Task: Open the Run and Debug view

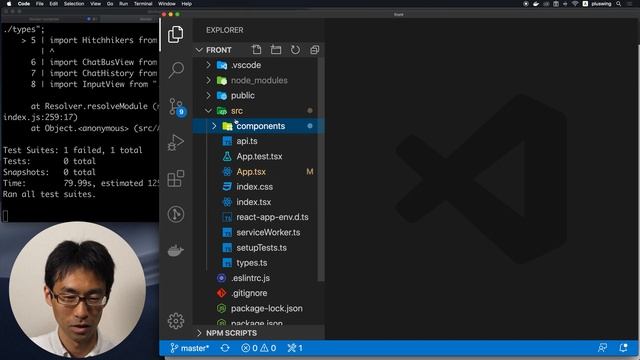Action: point(176,142)
